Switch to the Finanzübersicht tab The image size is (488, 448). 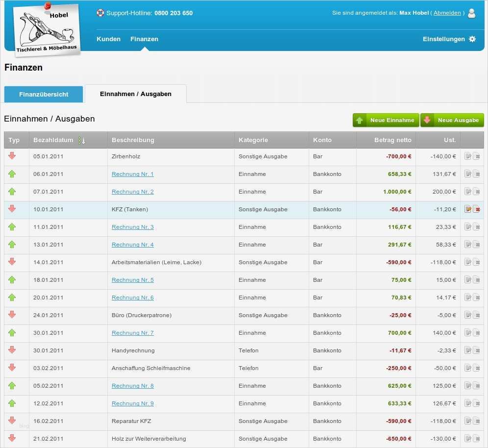pyautogui.click(x=43, y=94)
